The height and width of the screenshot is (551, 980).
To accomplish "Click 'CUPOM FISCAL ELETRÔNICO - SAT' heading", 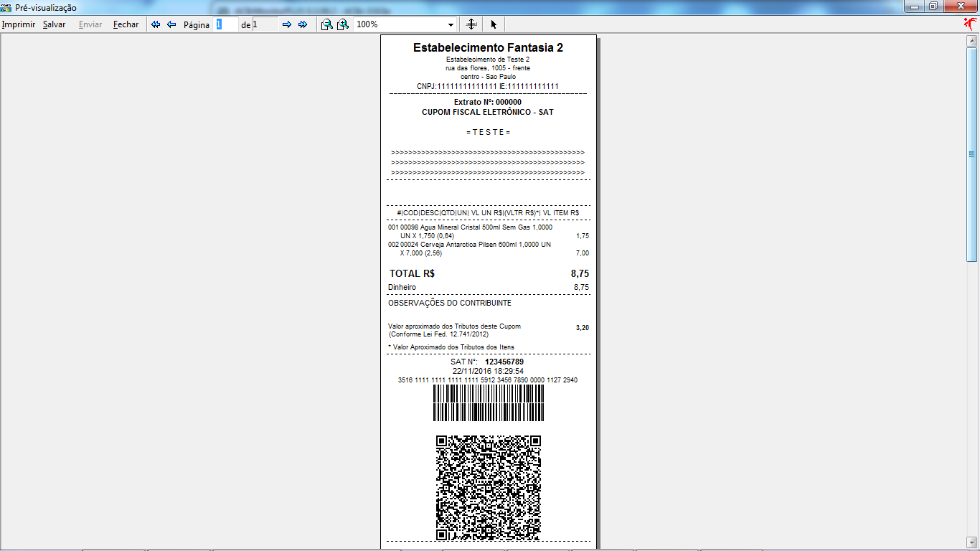I will [488, 113].
